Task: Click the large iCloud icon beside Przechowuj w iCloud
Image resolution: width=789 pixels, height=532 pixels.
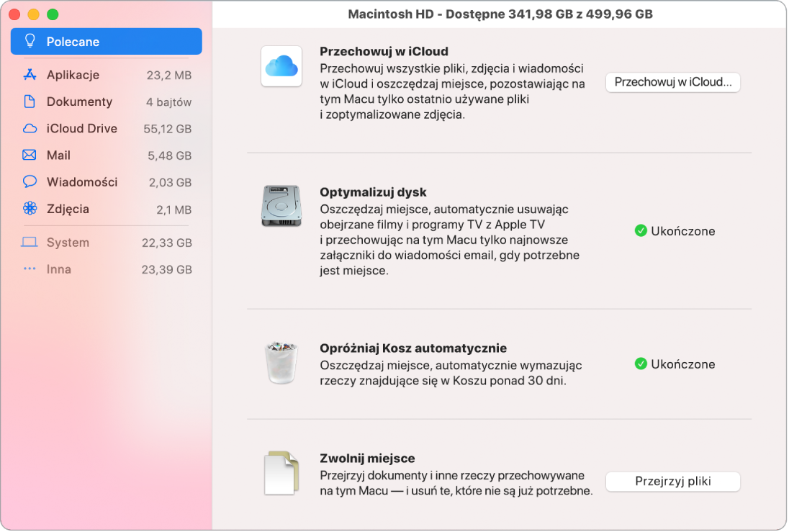Action: click(x=281, y=66)
